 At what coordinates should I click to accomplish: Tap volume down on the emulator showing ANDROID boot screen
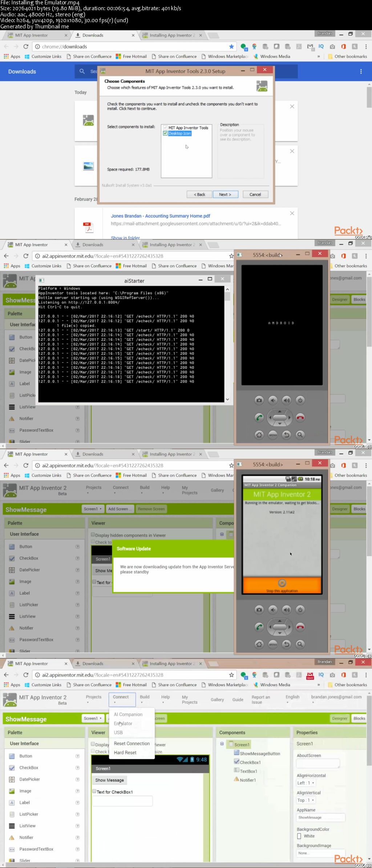(x=273, y=400)
